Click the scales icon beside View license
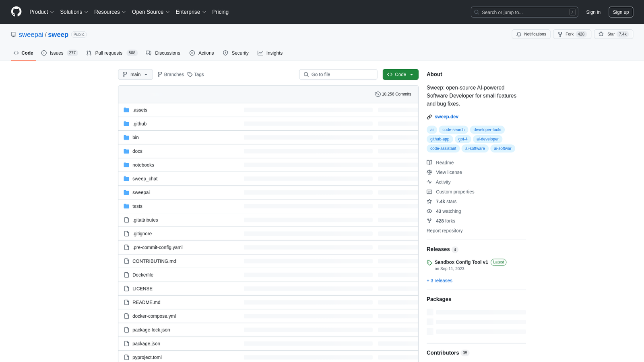This screenshot has width=644, height=362. (429, 172)
